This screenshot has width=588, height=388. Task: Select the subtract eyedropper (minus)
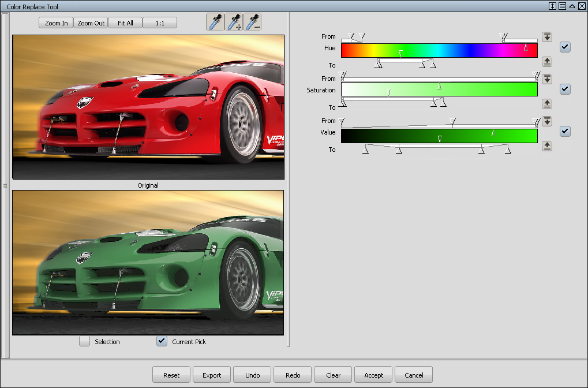pyautogui.click(x=253, y=23)
